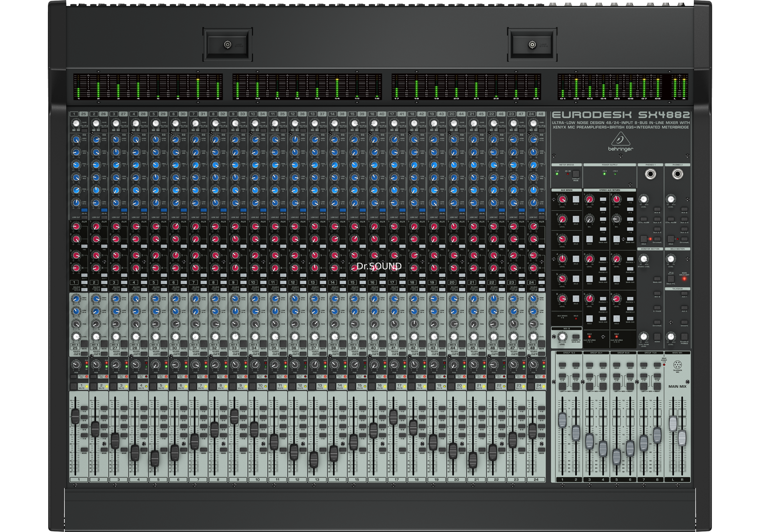
Task: Click the BAL knob of Stereo Aux Return 2
Action: click(x=617, y=219)
